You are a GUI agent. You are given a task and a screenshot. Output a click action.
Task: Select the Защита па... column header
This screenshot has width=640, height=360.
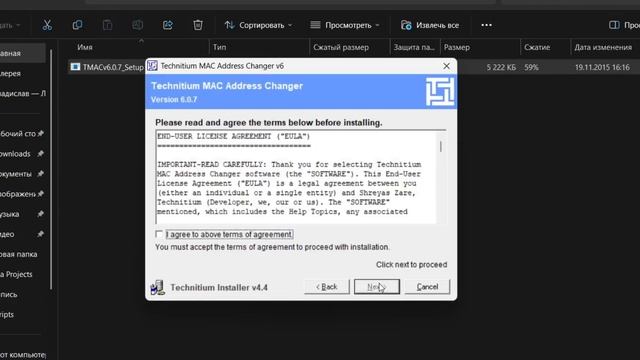point(414,47)
